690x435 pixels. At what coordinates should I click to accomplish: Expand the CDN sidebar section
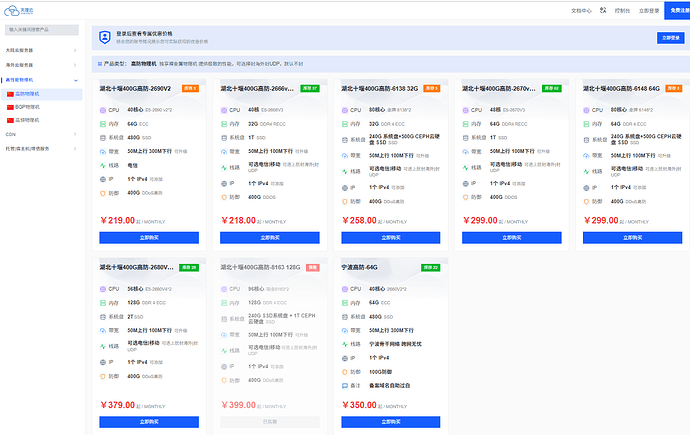(x=41, y=134)
